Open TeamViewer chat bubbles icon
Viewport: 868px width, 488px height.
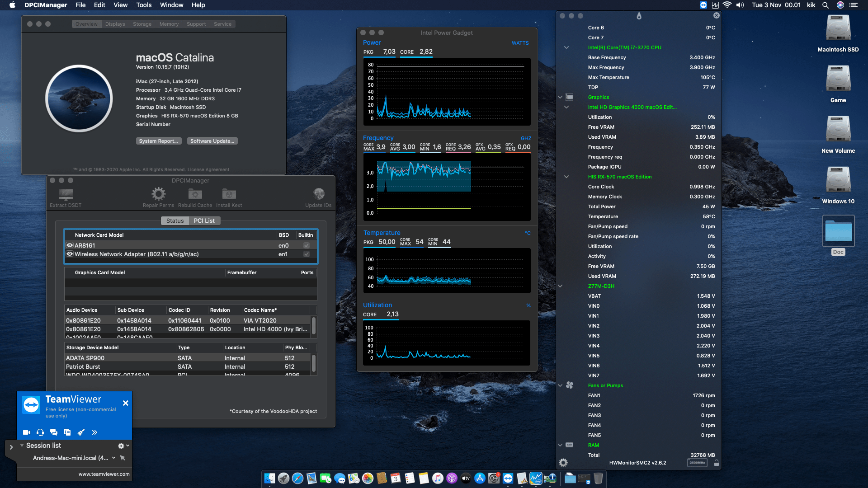point(54,432)
